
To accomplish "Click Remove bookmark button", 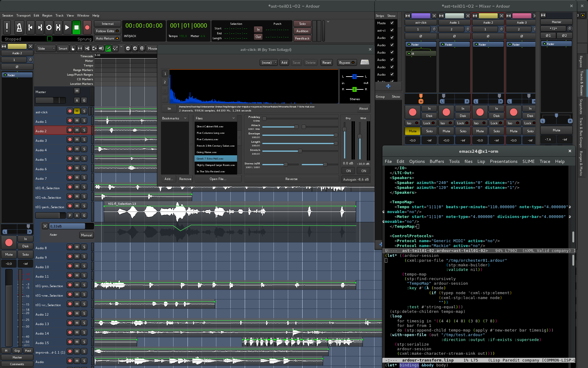I will point(185,179).
